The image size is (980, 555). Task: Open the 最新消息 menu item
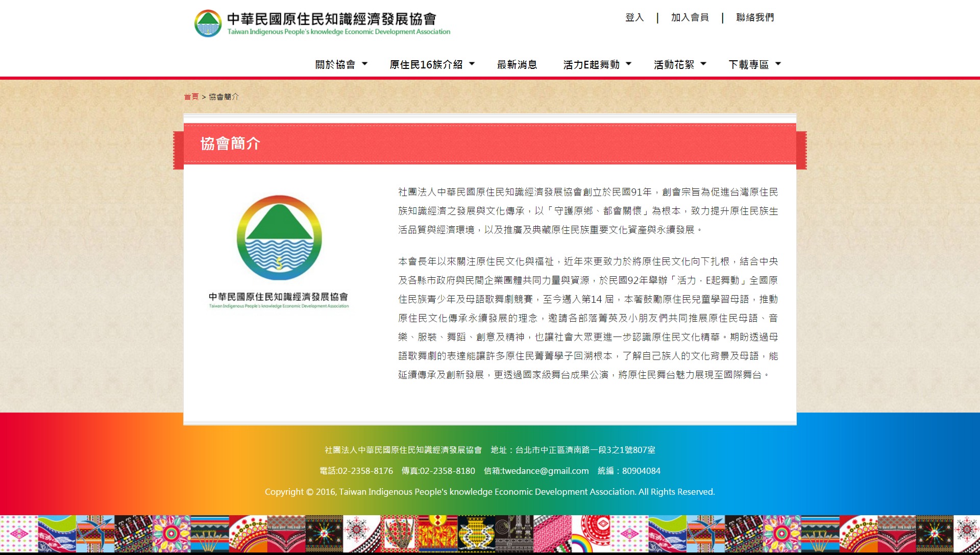coord(517,64)
